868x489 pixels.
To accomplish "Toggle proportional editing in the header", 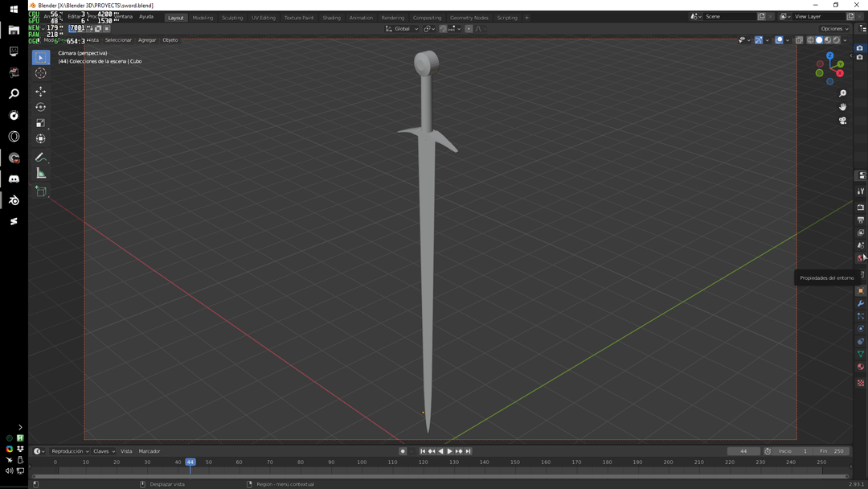I will point(469,28).
